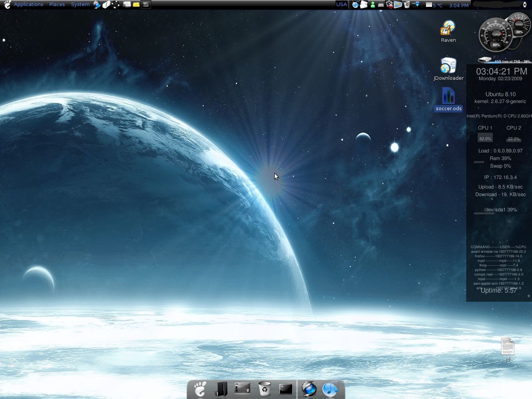Select the jd text file on desktop

coord(508,350)
